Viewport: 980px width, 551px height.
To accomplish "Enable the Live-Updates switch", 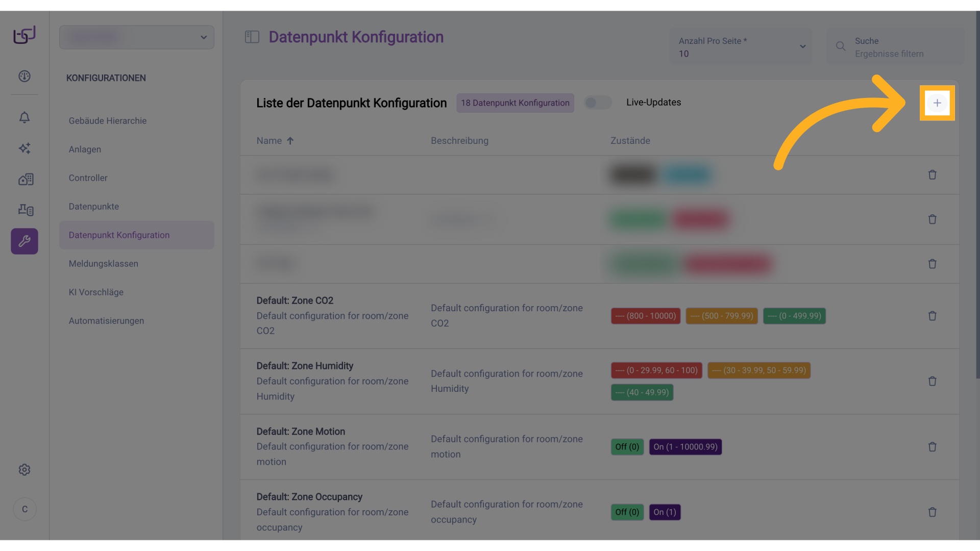I will pos(597,103).
